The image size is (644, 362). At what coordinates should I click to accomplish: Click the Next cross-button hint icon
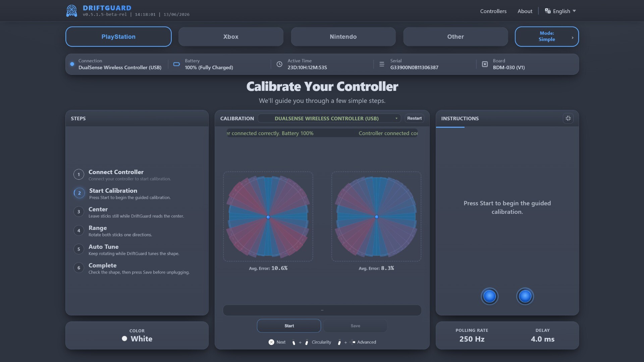271,342
